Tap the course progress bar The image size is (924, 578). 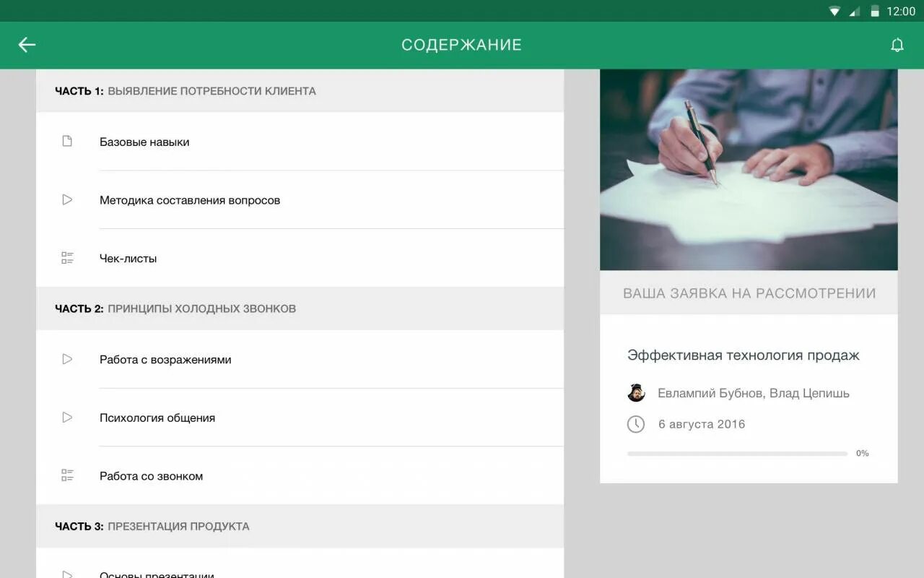pos(737,454)
